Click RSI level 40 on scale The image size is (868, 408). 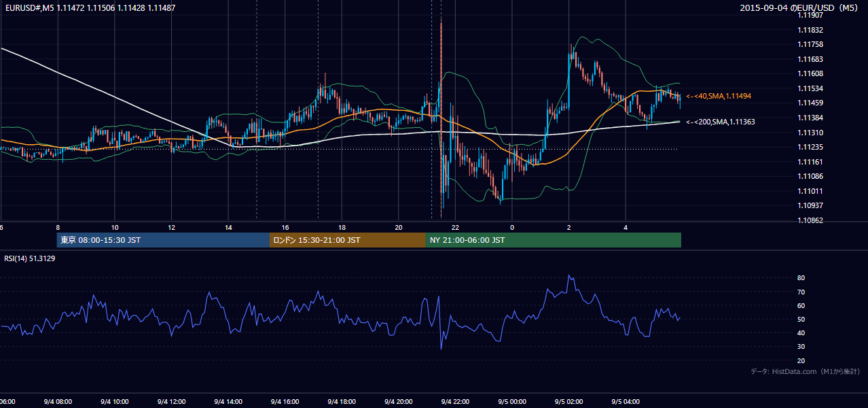[801, 333]
